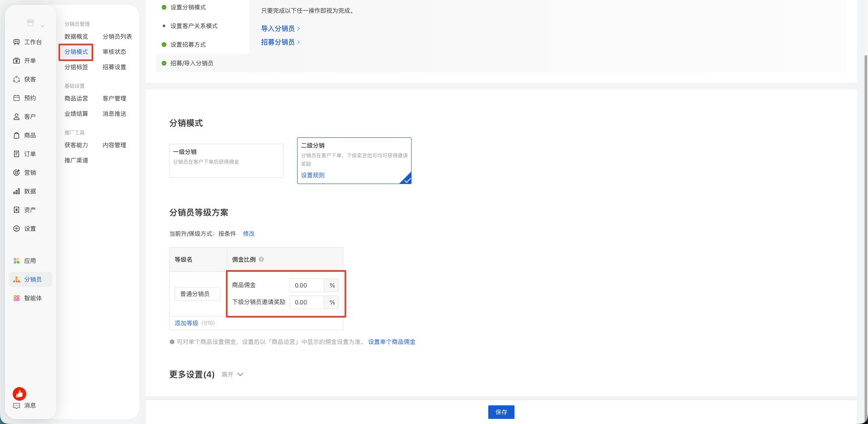Screen dimensions: 868x424
Task: Expand 更多设置 with the 展开 chevron
Action: coord(240,374)
